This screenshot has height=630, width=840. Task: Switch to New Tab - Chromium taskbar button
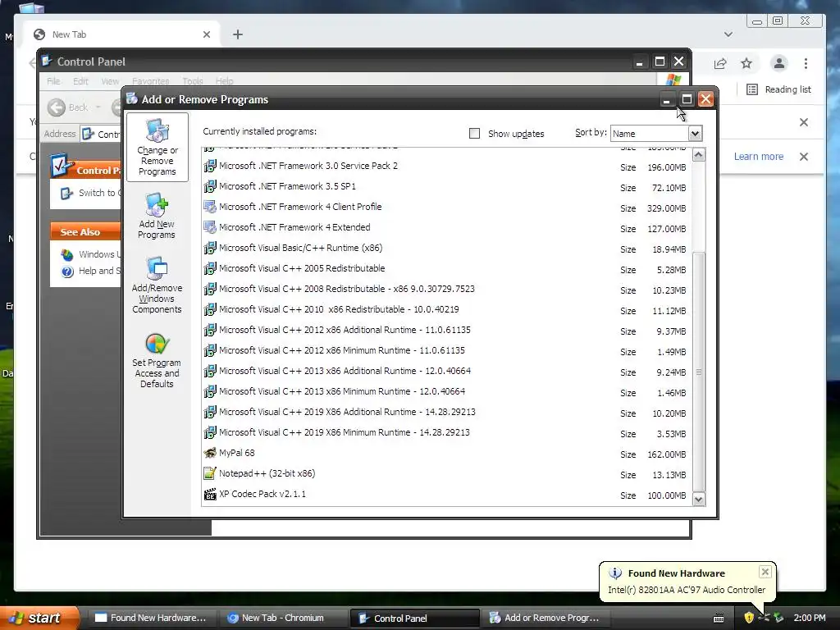[x=282, y=618]
